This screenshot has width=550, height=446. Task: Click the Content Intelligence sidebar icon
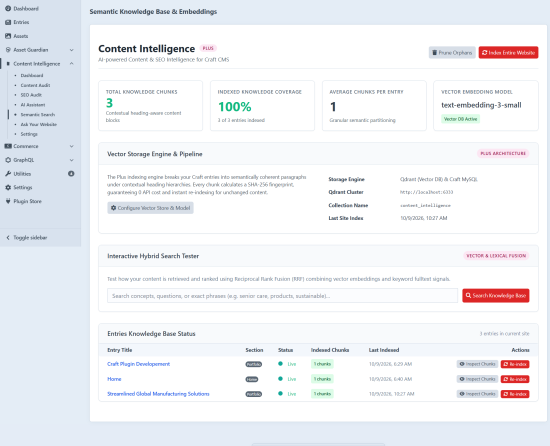coord(8,64)
